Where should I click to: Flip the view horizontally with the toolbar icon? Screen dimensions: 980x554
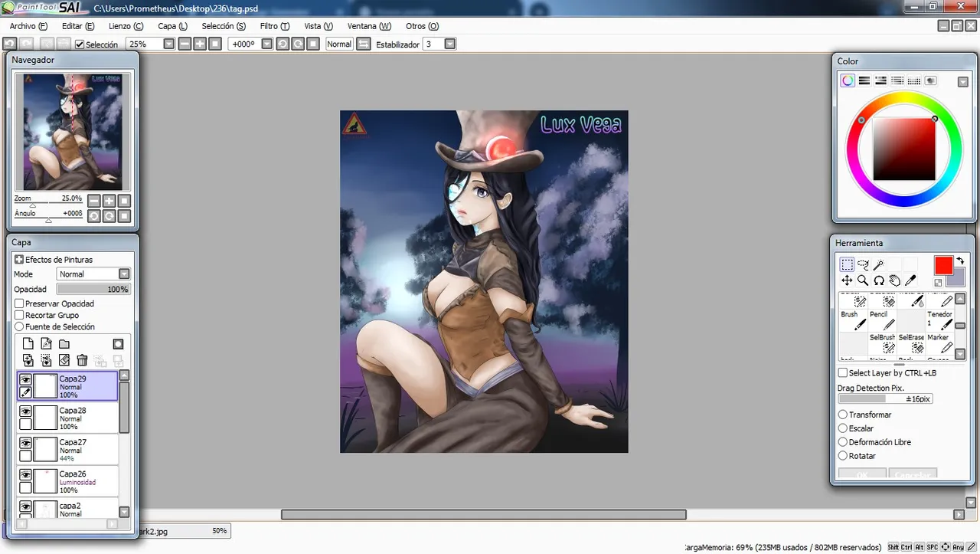(364, 44)
